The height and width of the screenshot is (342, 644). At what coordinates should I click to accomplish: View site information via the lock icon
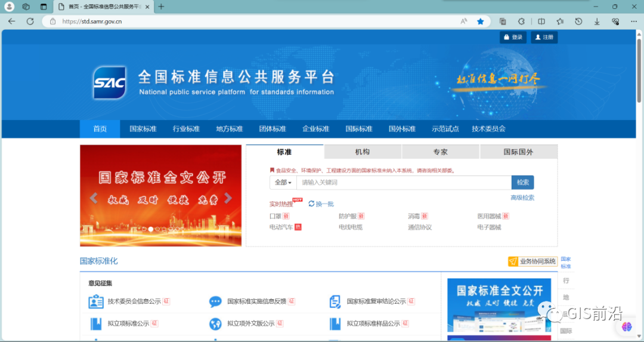[x=52, y=21]
